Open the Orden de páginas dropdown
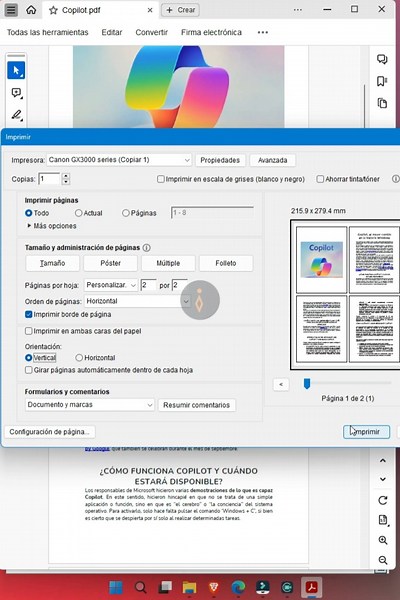 pyautogui.click(x=137, y=301)
